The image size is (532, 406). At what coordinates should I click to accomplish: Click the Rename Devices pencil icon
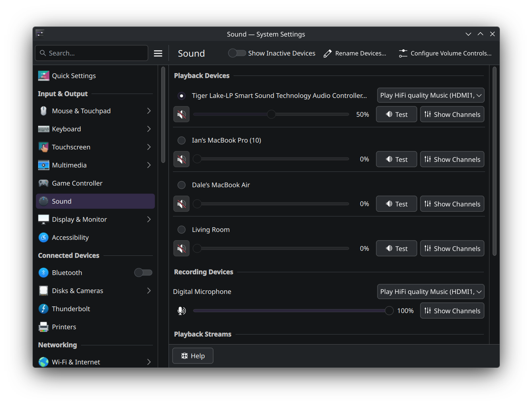328,53
